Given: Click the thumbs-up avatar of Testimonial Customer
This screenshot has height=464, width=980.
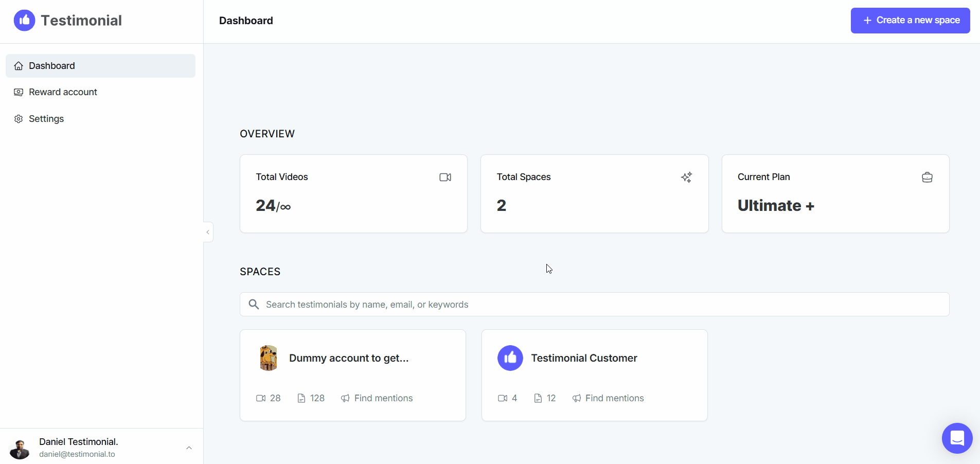Looking at the screenshot, I should 510,358.
